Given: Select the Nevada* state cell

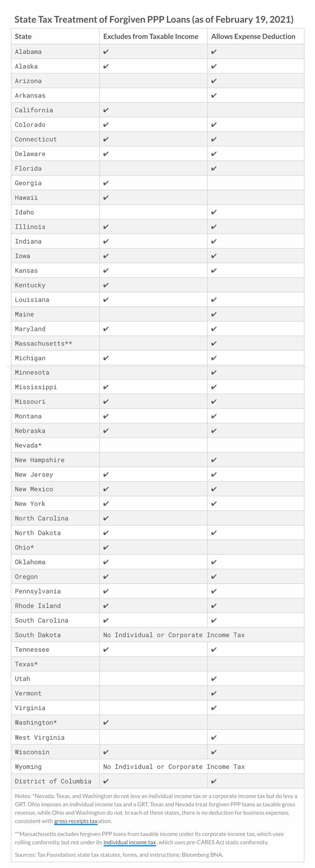Looking at the screenshot, I should pos(28,445).
